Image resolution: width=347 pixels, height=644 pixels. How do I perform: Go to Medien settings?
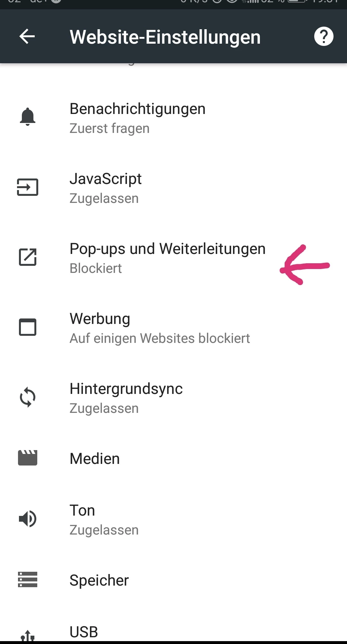(x=95, y=458)
